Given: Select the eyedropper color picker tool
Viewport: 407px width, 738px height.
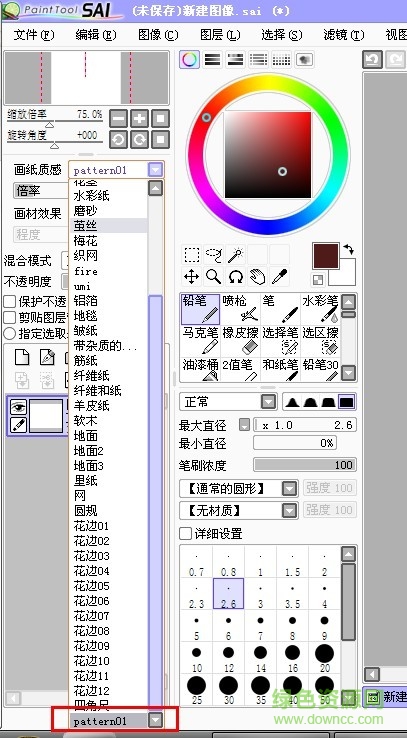Looking at the screenshot, I should [279, 277].
